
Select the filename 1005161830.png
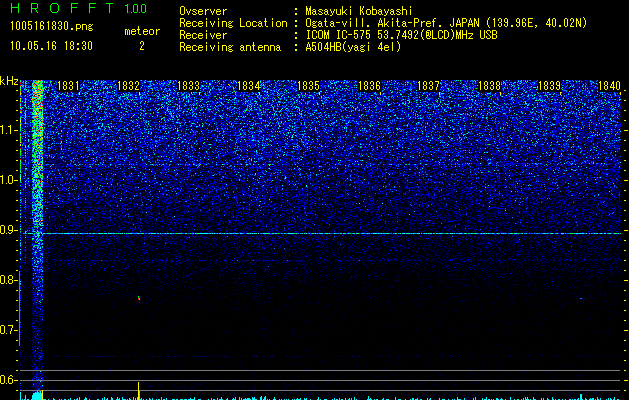point(52,26)
